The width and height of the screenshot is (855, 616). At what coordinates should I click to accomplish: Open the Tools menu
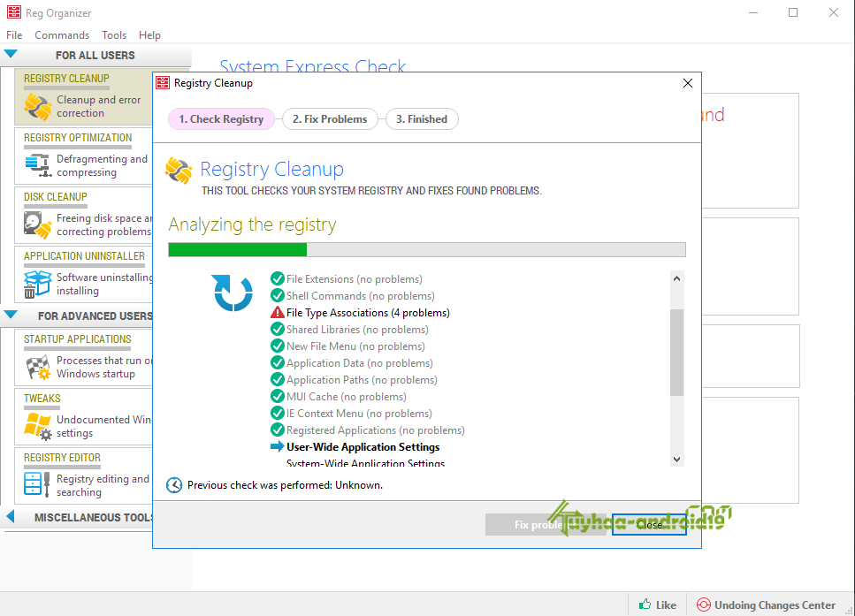pyautogui.click(x=114, y=34)
